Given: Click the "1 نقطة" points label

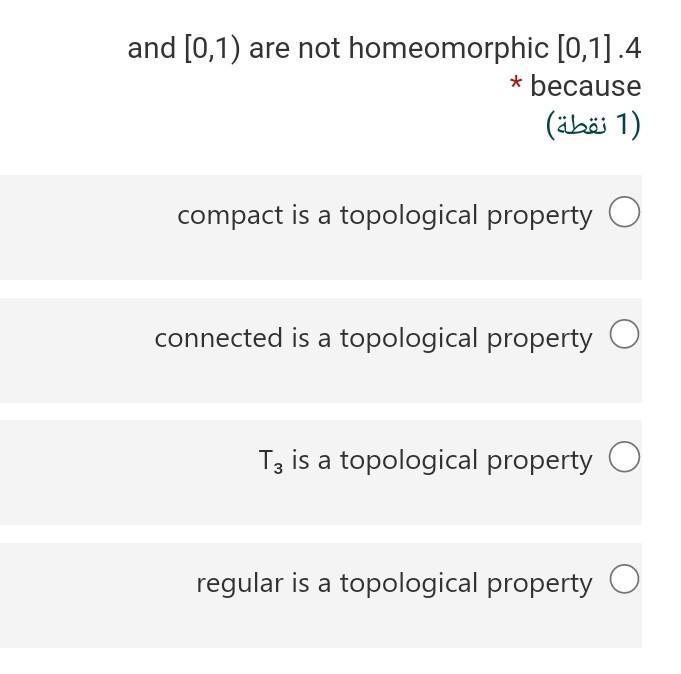Looking at the screenshot, I should (x=593, y=125).
